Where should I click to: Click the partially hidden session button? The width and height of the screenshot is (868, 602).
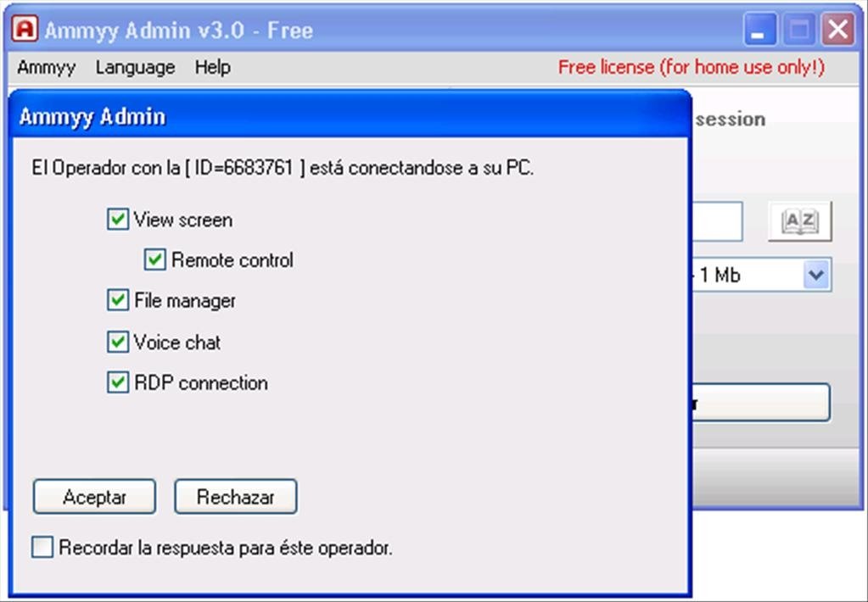tap(764, 403)
